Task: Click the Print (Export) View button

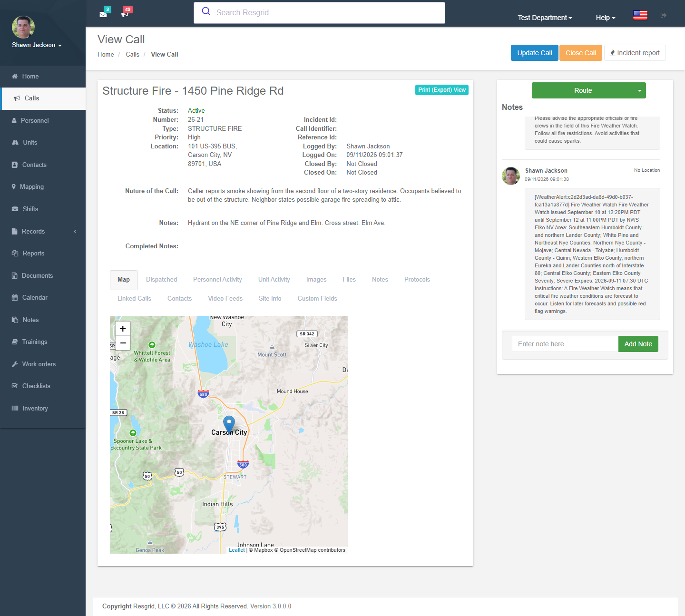Action: 442,90
